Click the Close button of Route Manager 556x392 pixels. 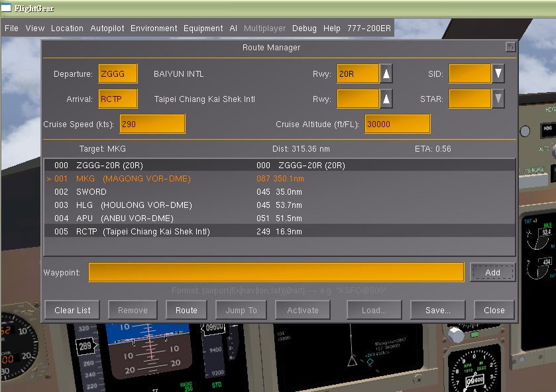494,310
